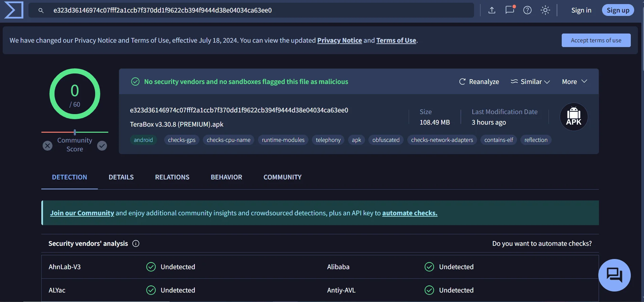
Task: Click into the hash search field
Action: pos(251,10)
